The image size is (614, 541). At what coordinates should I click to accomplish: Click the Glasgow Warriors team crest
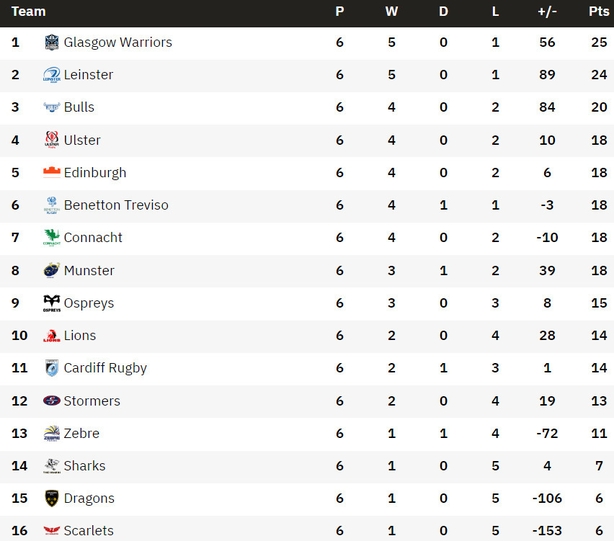pyautogui.click(x=52, y=42)
